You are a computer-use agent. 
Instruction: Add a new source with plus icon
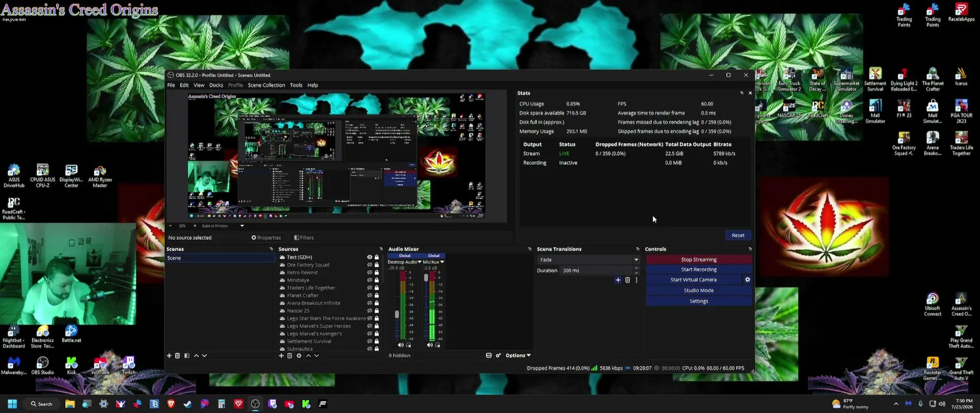[281, 356]
